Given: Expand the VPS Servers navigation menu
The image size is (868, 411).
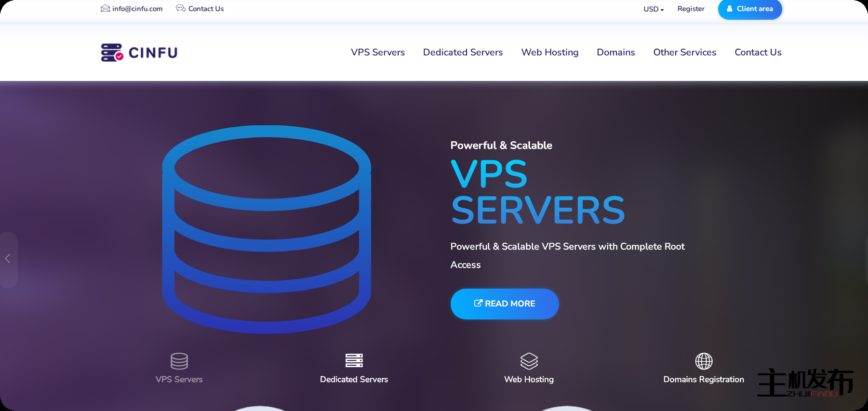Looking at the screenshot, I should pos(377,53).
